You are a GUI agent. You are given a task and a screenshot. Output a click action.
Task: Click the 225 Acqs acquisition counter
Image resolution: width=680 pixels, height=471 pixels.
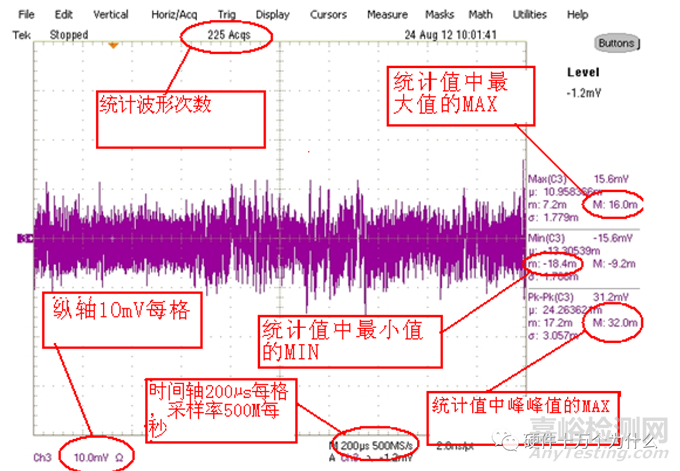point(226,34)
